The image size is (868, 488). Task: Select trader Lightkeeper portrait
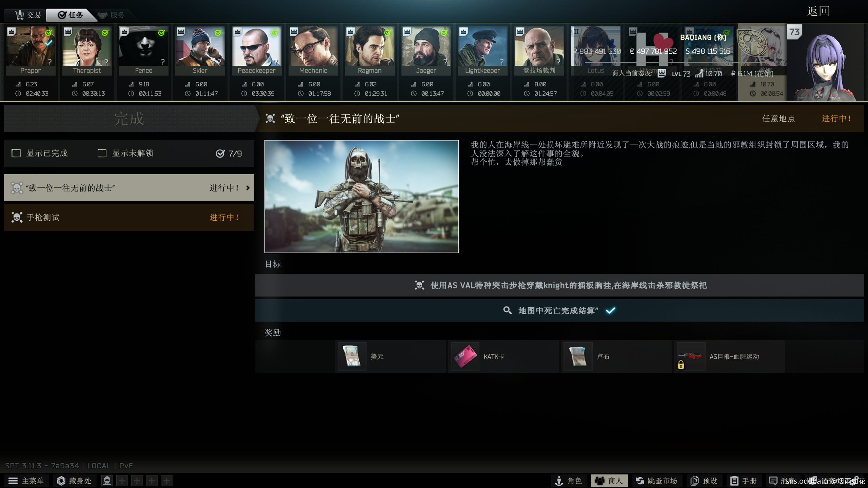pyautogui.click(x=483, y=46)
